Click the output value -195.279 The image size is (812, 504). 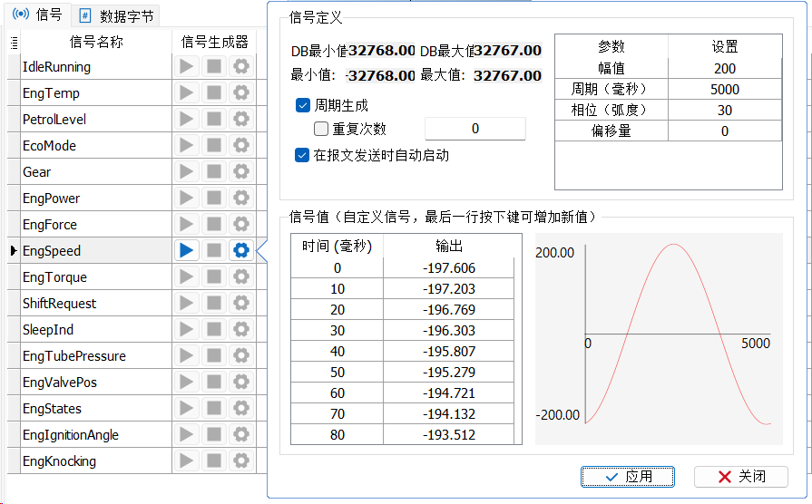pyautogui.click(x=448, y=372)
